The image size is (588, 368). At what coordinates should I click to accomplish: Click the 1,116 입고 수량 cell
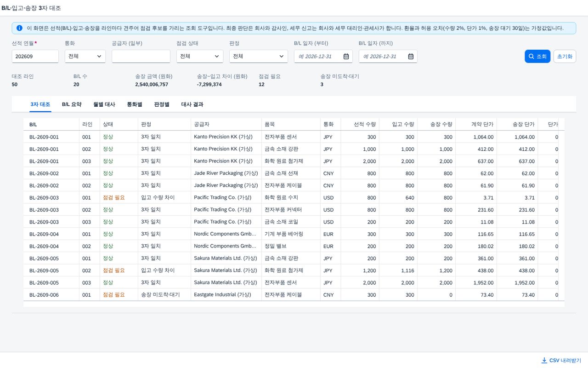click(x=398, y=270)
